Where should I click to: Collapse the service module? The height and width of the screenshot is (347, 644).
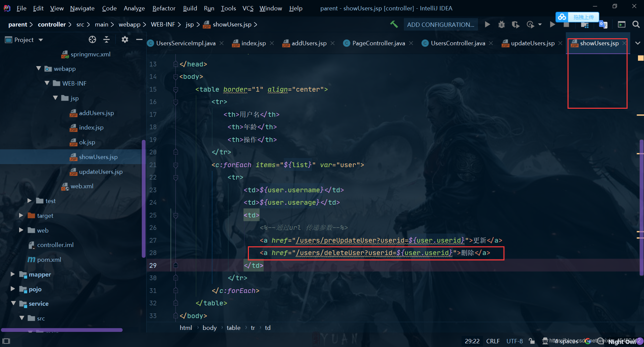pos(13,303)
